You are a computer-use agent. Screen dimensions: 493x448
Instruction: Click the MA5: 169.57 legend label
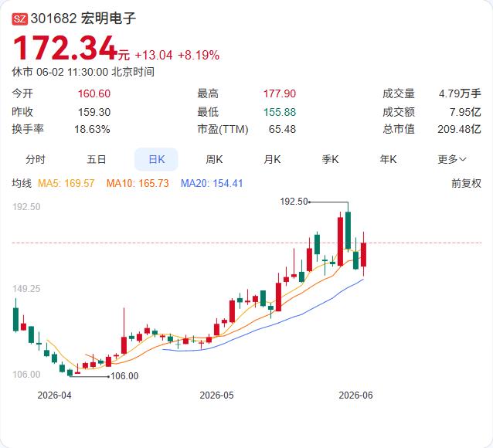(66, 183)
